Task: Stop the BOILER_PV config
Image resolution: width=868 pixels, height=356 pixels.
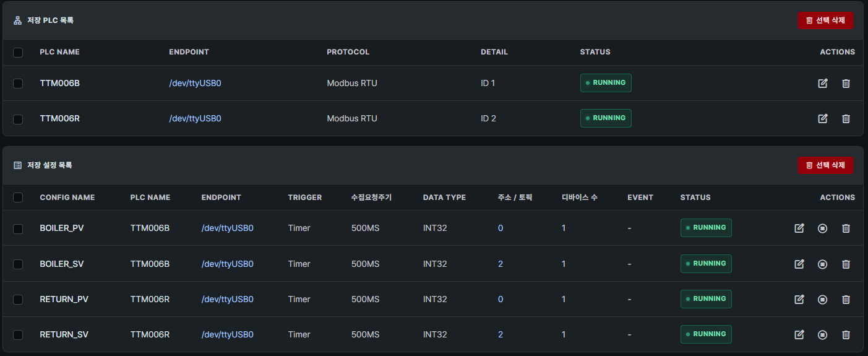Action: [x=822, y=228]
